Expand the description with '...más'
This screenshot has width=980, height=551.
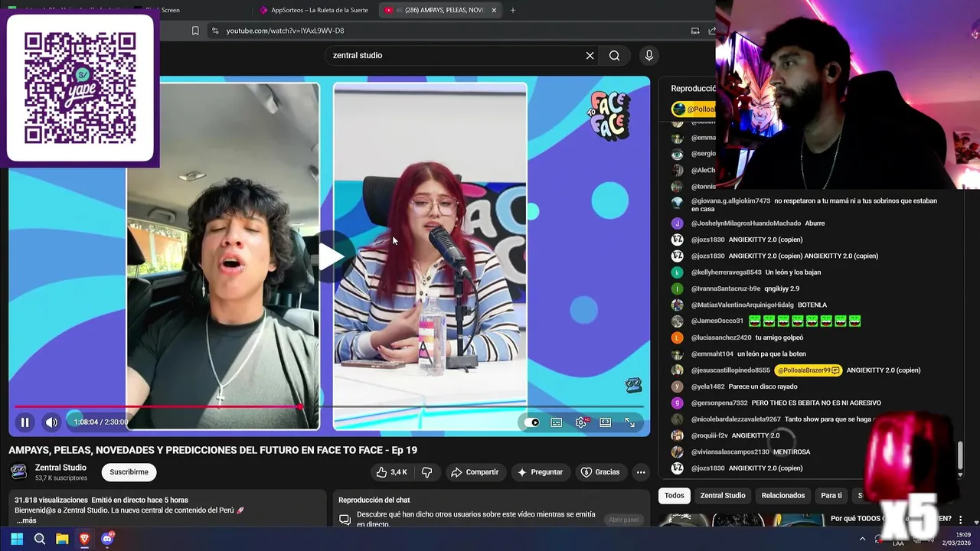(x=27, y=520)
